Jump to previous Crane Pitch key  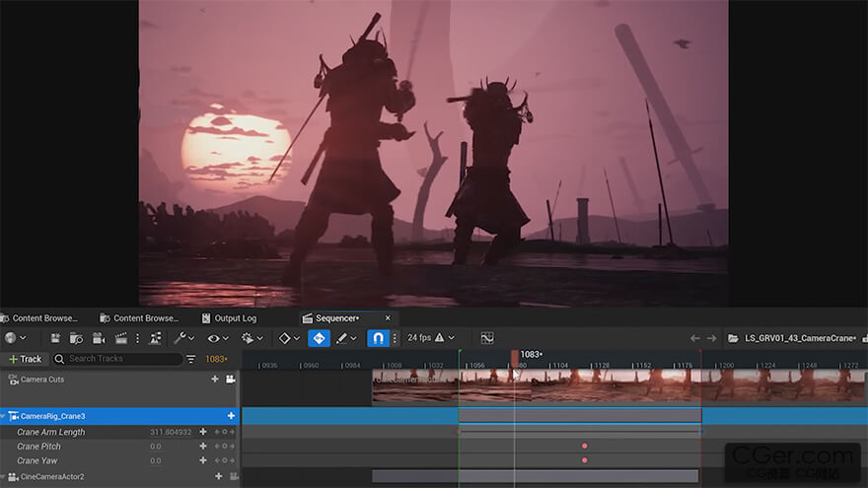216,447
